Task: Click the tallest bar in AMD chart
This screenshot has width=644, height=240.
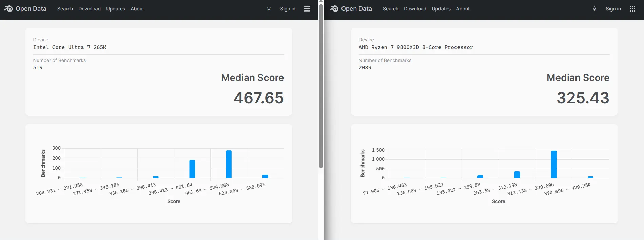Action: click(x=554, y=164)
